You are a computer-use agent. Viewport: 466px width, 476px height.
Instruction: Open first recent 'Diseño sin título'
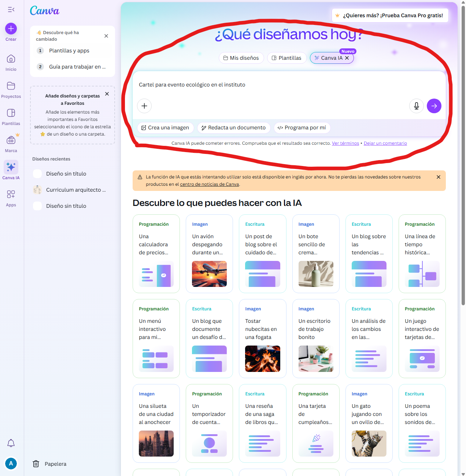point(73,174)
